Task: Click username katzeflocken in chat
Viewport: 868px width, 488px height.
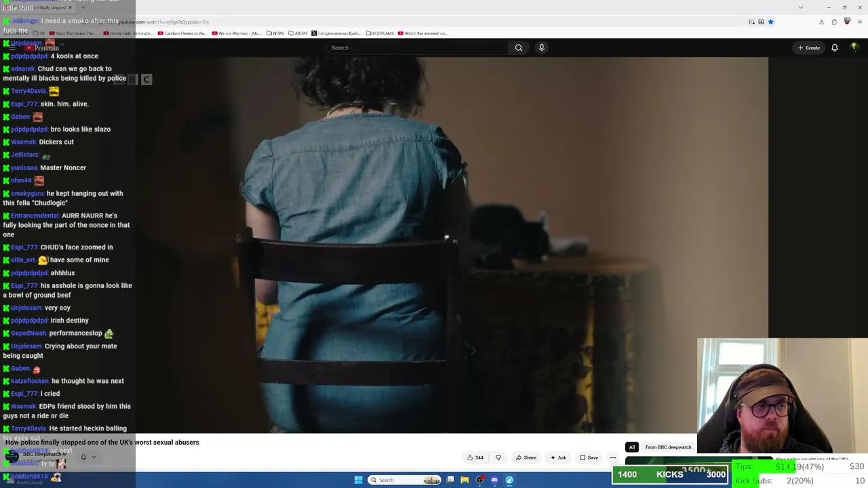Action: click(30, 381)
